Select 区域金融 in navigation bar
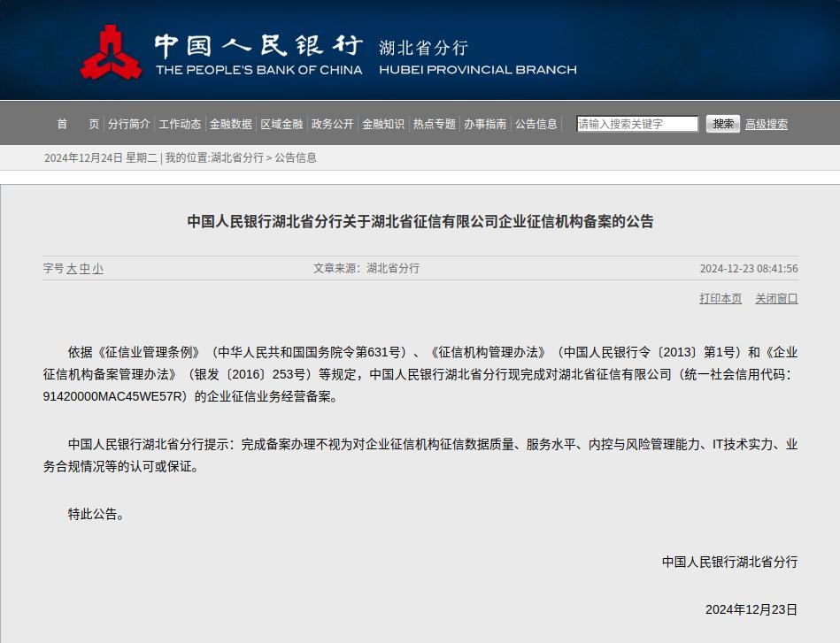The width and height of the screenshot is (840, 643). click(x=281, y=124)
